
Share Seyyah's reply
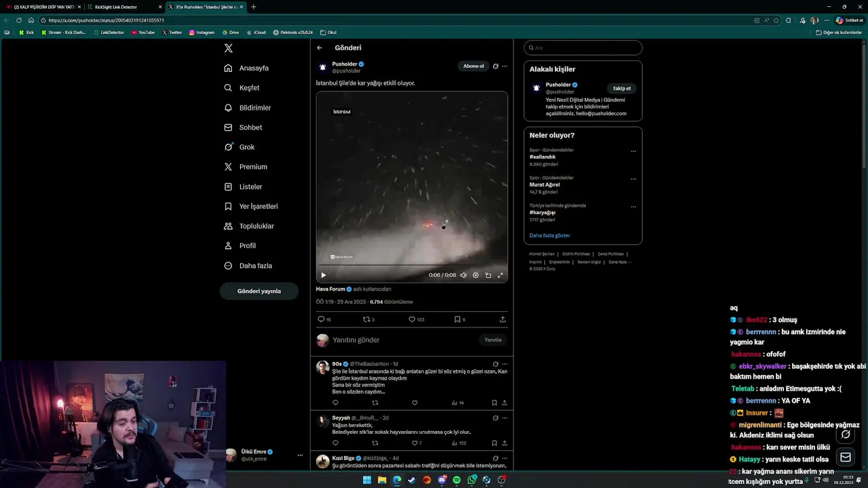pyautogui.click(x=505, y=443)
